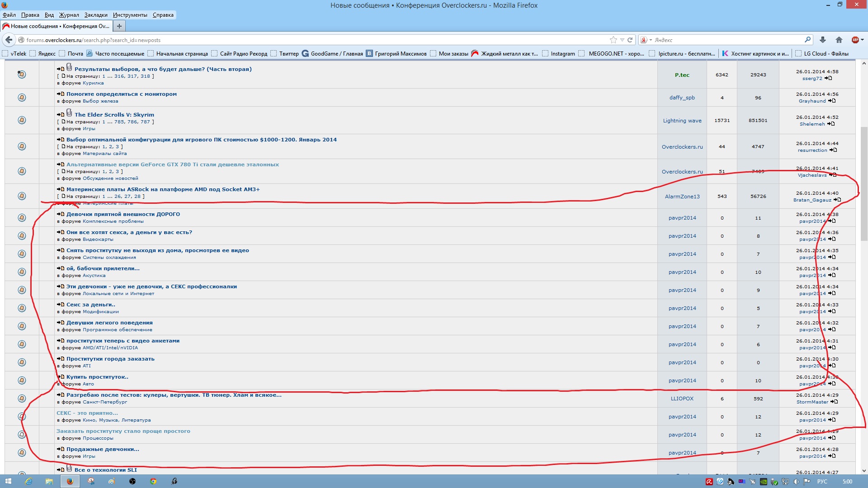Switch to the Новые сообщения tab
Image resolution: width=868 pixels, height=488 pixels.
(x=57, y=26)
